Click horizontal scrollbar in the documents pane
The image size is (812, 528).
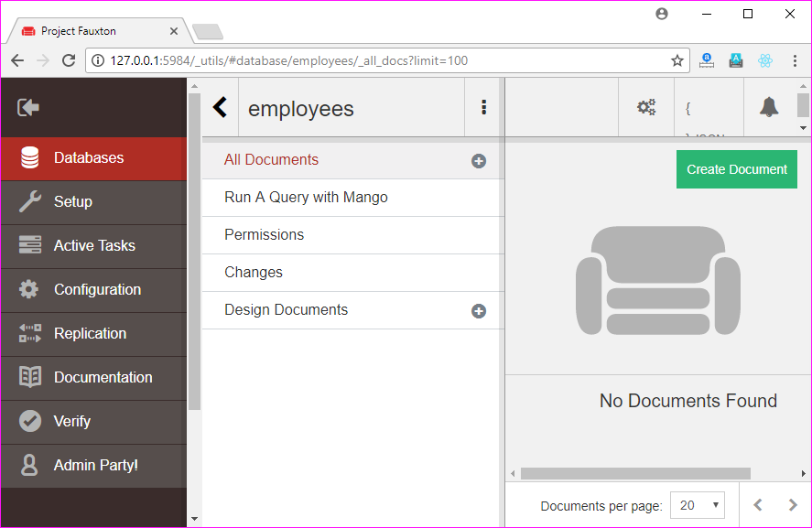point(635,473)
